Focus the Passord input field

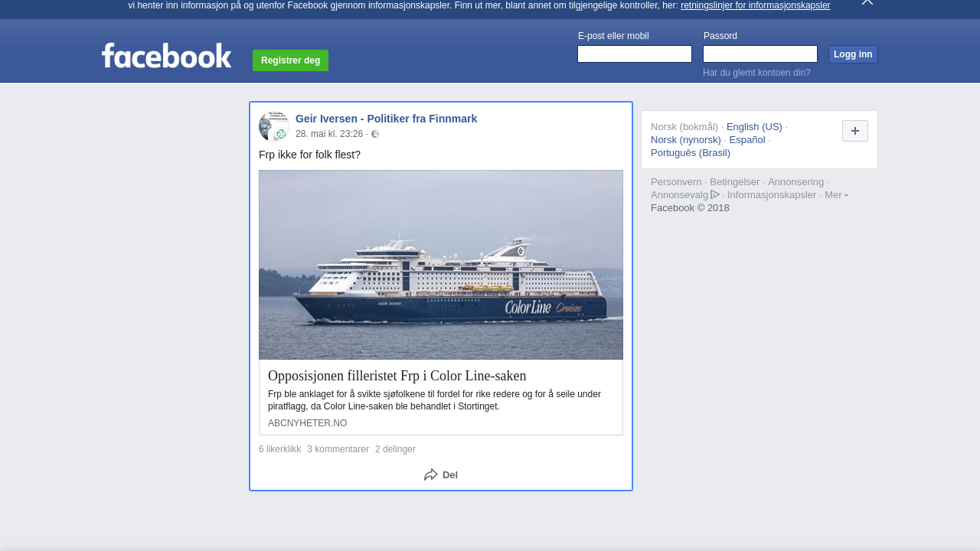759,54
